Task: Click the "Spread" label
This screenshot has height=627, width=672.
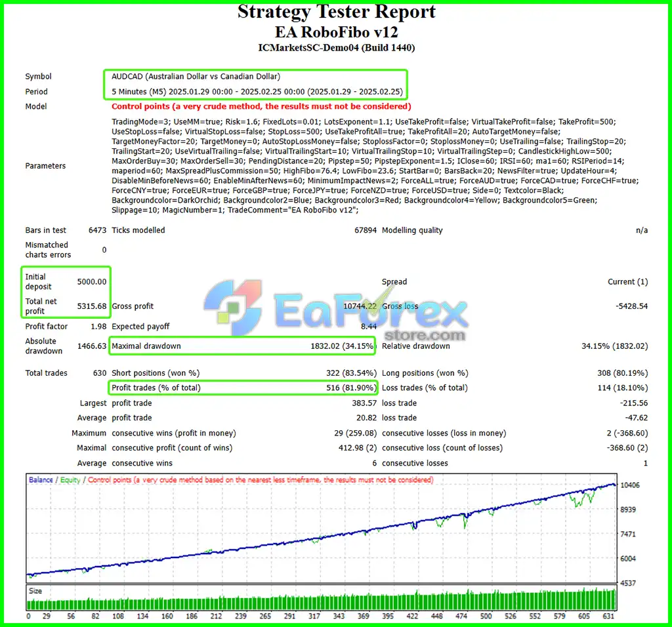Action: [x=394, y=282]
